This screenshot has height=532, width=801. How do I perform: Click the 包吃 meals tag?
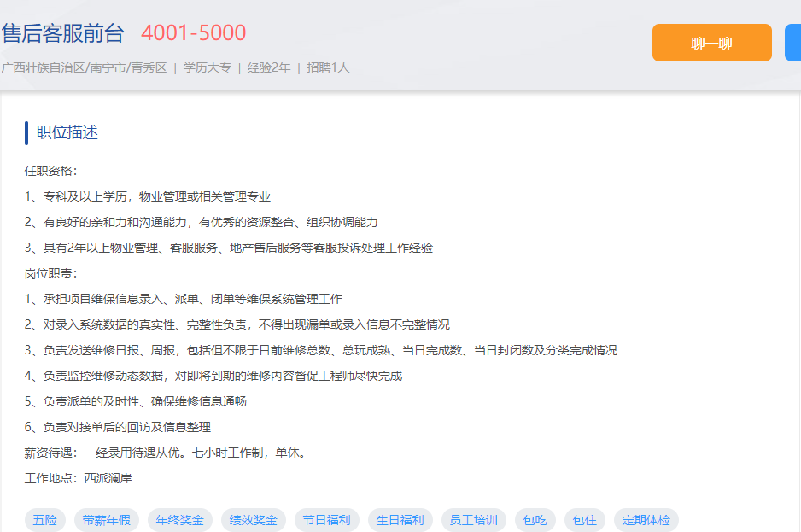tap(535, 520)
